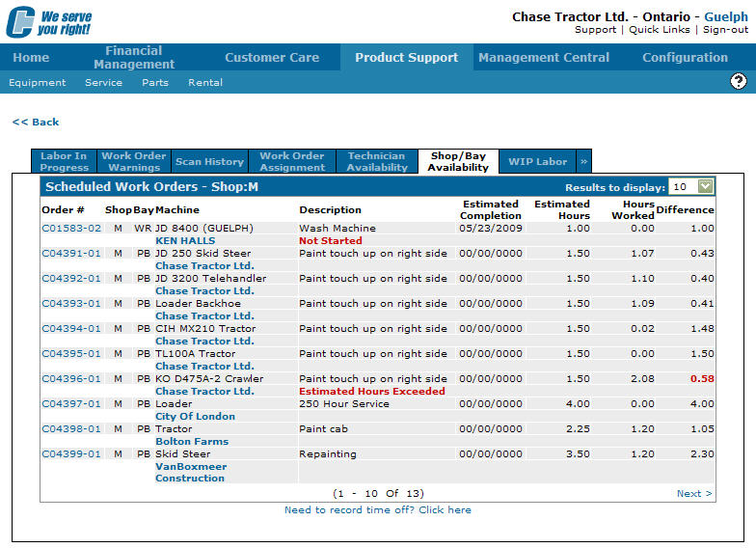Image resolution: width=756 pixels, height=548 pixels.
Task: Switch to the Technician Availability tab
Action: click(x=376, y=162)
